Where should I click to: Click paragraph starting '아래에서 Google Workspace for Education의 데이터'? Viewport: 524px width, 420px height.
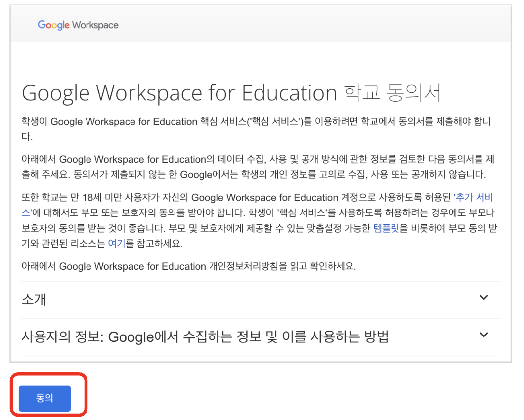pos(258,167)
